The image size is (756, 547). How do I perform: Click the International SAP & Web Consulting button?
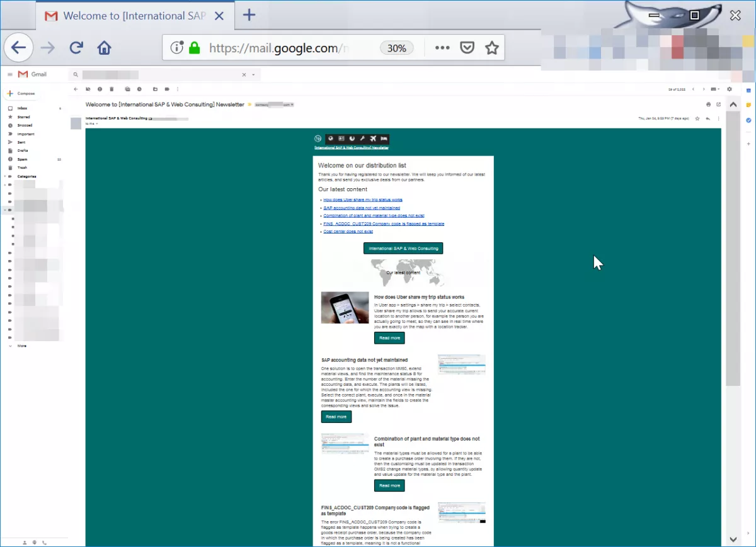[403, 249]
